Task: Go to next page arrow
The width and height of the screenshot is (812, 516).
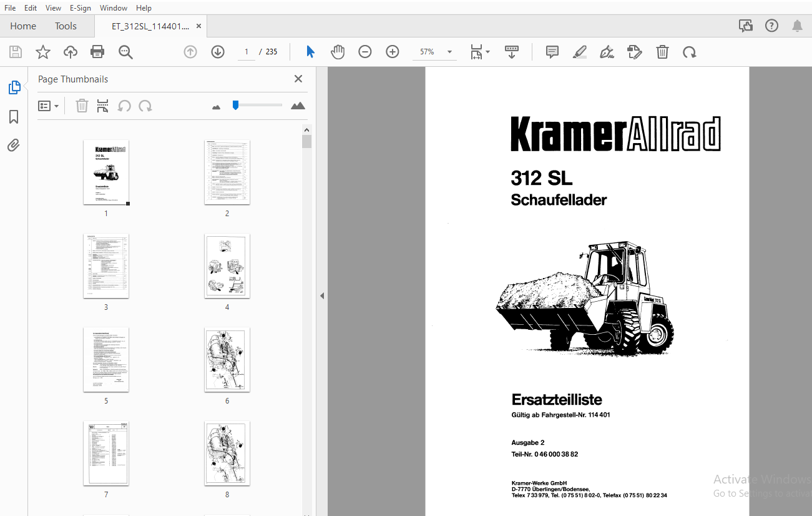Action: pyautogui.click(x=217, y=52)
